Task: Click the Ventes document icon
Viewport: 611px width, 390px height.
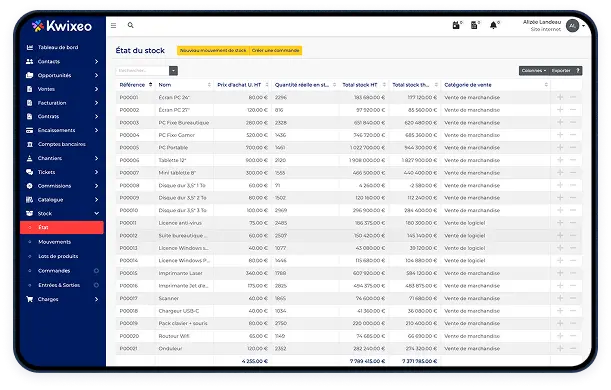Action: tap(30, 89)
